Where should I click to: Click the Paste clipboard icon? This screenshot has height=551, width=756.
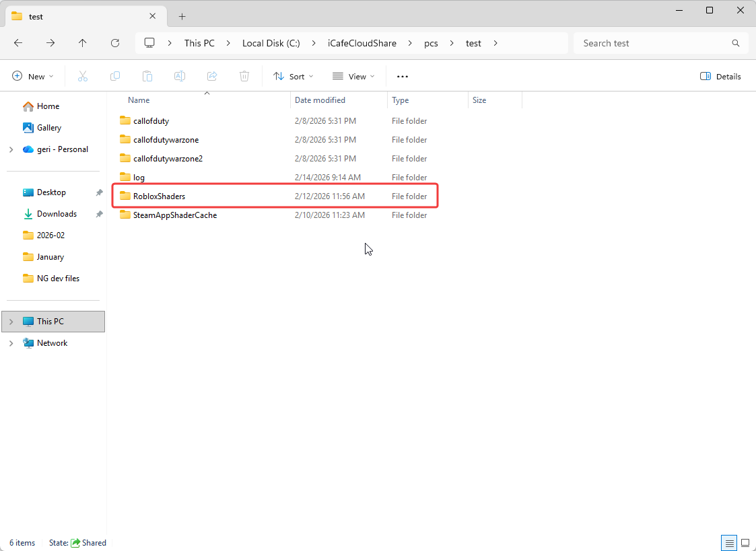coord(147,77)
